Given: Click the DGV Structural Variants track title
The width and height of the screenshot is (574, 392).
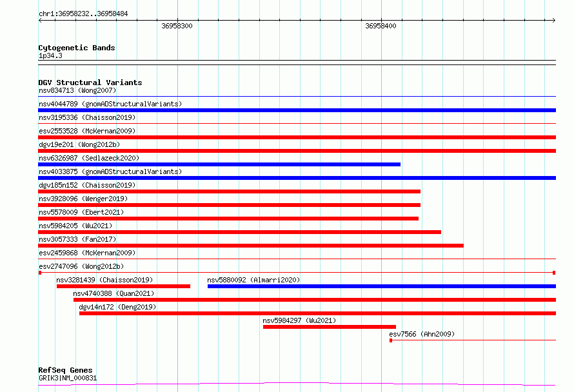Looking at the screenshot, I should (90, 83).
